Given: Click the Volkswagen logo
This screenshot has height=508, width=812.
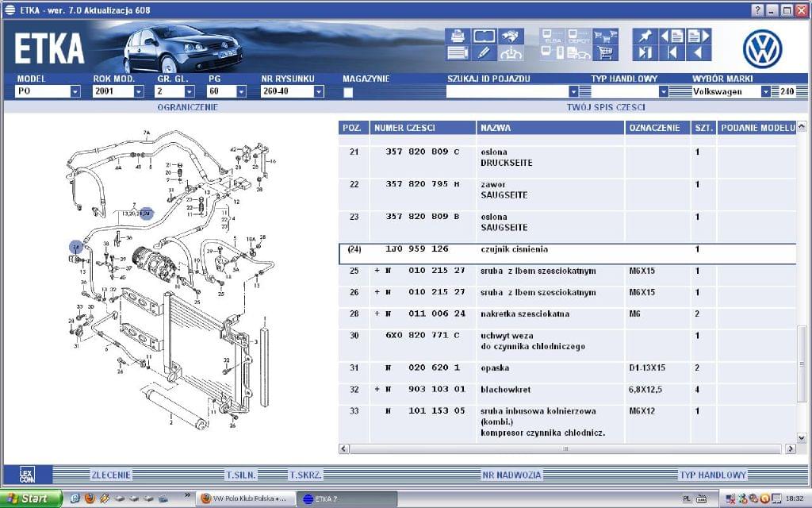Looking at the screenshot, I should [x=762, y=48].
